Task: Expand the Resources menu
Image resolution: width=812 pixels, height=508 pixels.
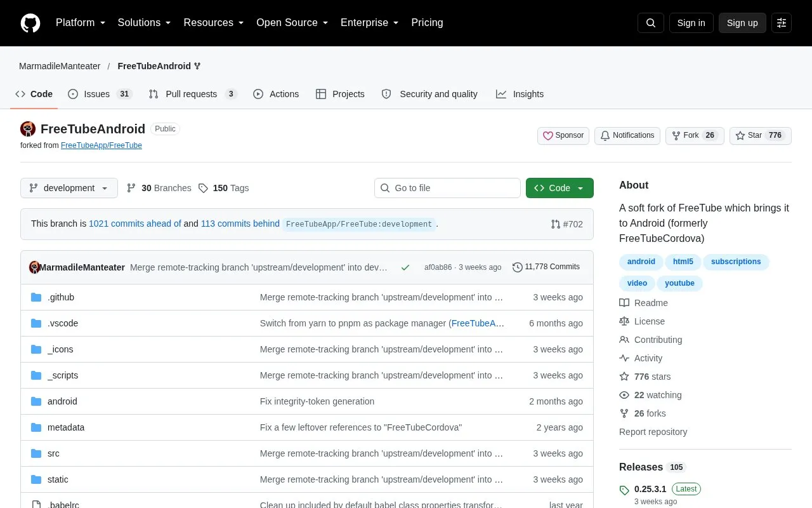Action: [x=214, y=23]
